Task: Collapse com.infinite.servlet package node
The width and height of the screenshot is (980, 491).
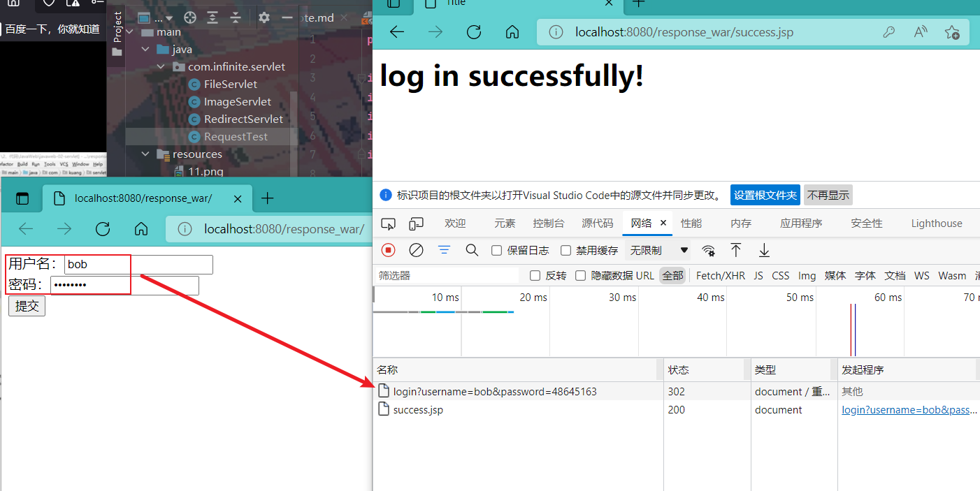Action: (160, 67)
